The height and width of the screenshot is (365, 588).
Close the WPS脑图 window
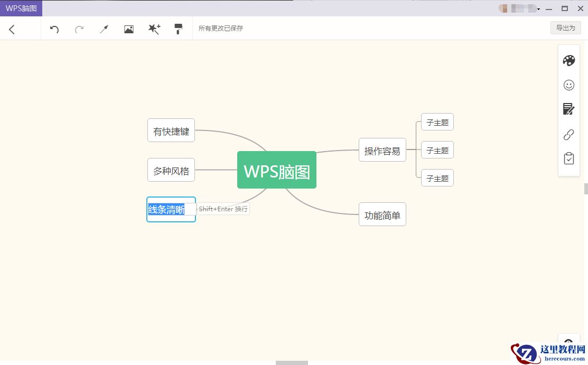pyautogui.click(x=580, y=8)
